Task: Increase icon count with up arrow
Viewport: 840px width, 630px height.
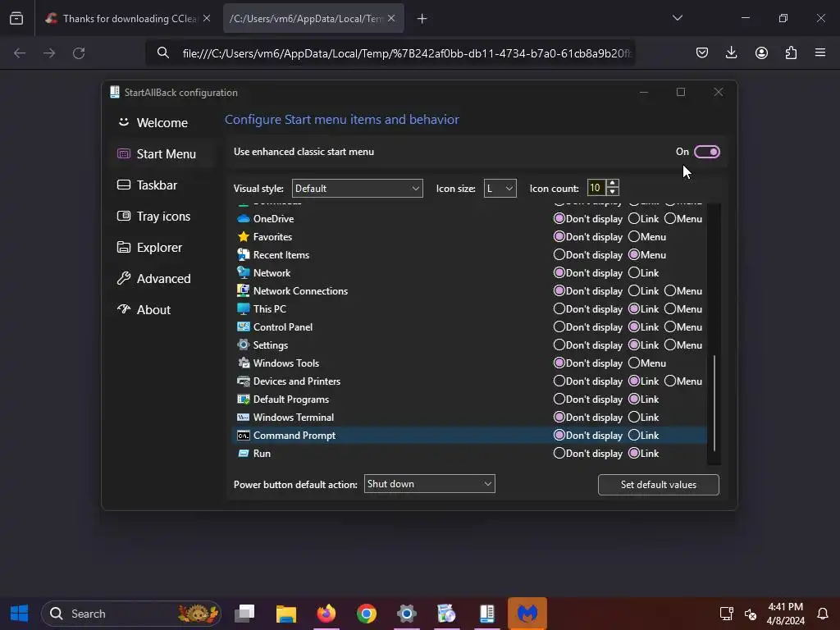Action: [x=612, y=184]
